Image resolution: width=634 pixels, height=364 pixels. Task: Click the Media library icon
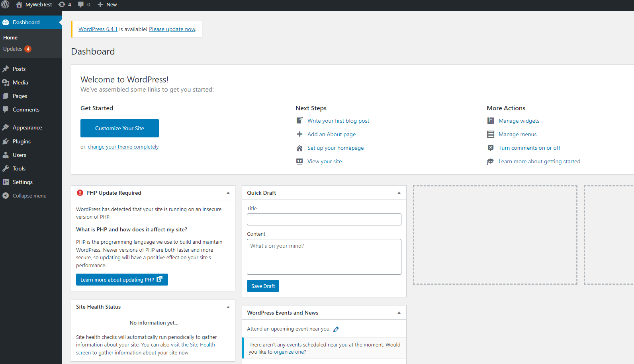click(6, 82)
